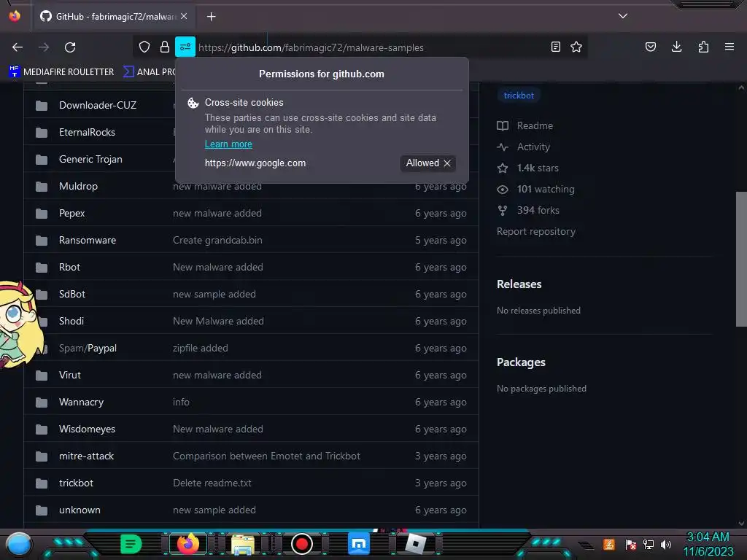747x560 pixels.
Task: Click the page vertical scrollbar thumb
Action: point(741,260)
